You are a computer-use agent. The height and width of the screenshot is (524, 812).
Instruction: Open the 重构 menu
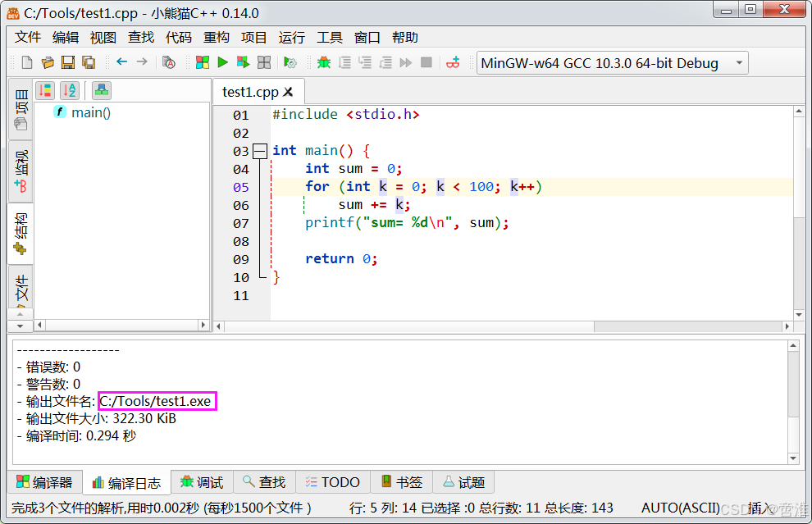217,37
